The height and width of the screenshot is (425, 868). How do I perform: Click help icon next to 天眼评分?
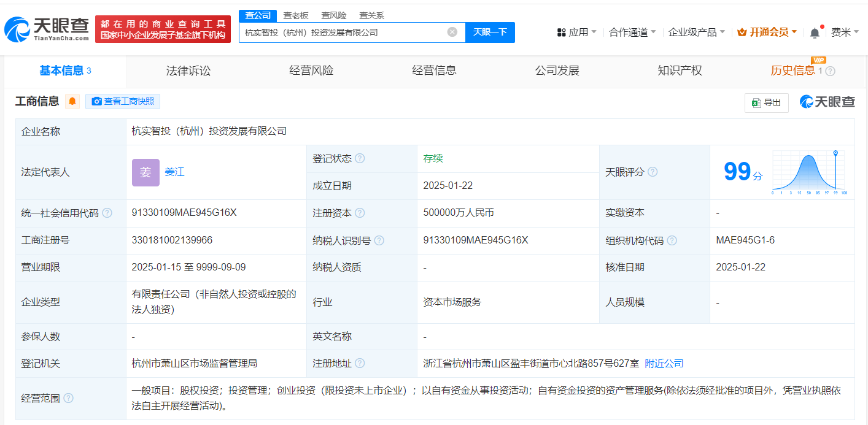(x=653, y=172)
